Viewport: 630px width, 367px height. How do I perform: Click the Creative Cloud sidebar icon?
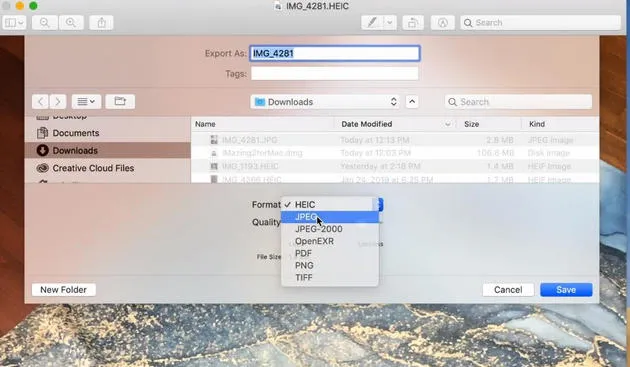pyautogui.click(x=43, y=168)
